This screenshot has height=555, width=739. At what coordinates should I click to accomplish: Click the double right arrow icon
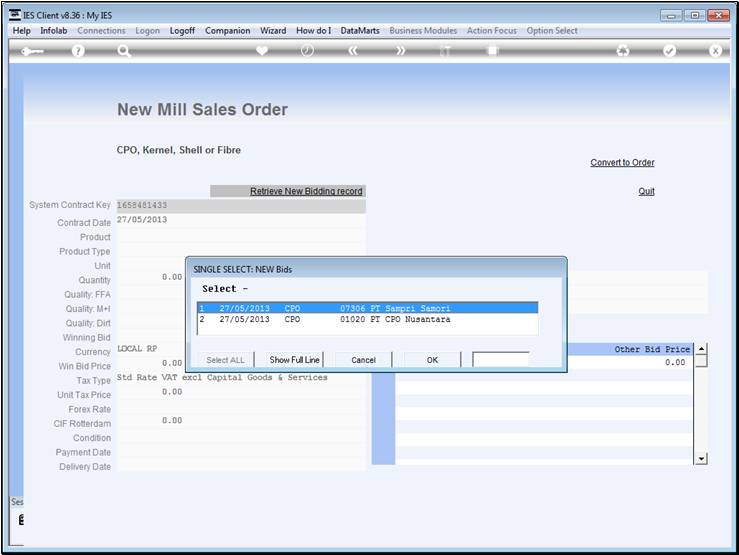[400, 51]
